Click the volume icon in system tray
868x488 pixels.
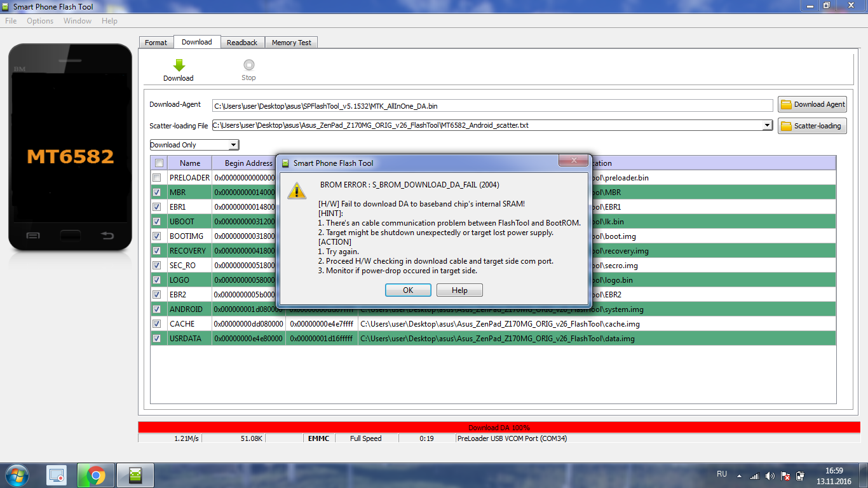click(x=770, y=475)
